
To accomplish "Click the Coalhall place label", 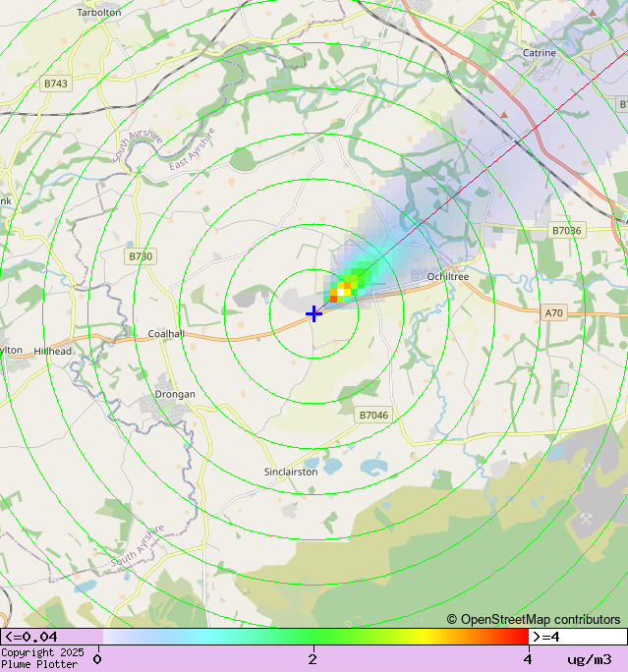I will 166,333.
